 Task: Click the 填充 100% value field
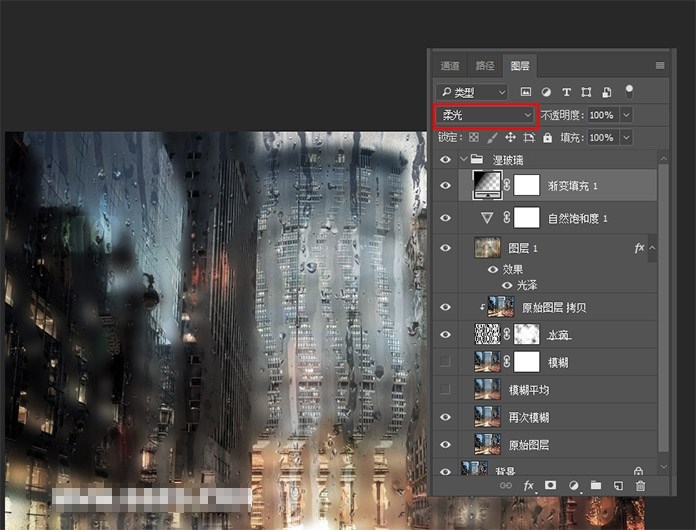tap(603, 138)
